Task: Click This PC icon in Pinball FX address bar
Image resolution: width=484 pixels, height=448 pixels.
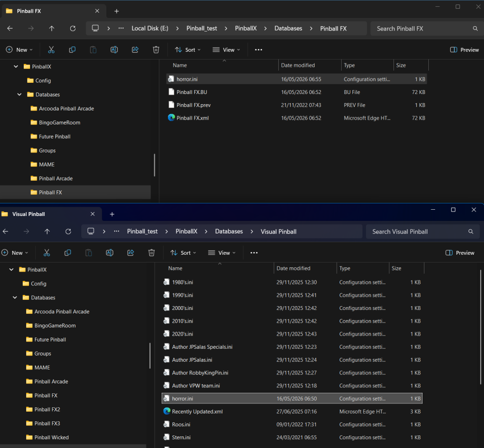Action: [x=95, y=28]
